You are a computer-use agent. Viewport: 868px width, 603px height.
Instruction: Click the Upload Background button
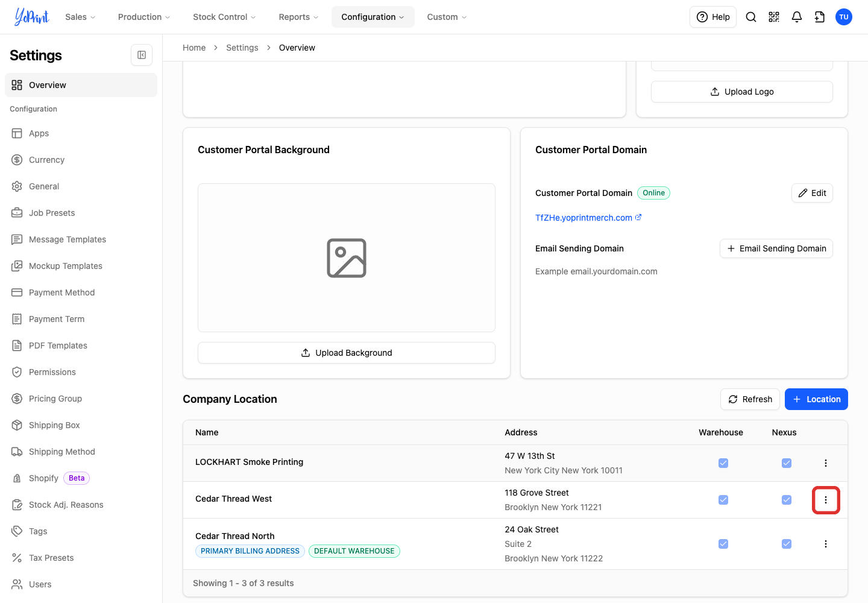[347, 353]
